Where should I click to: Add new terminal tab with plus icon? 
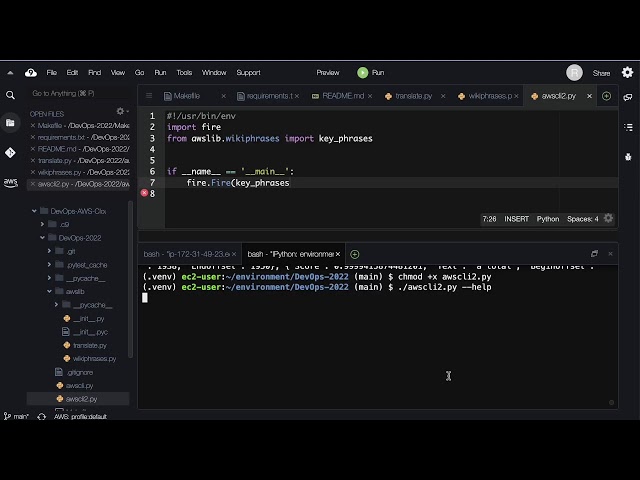(x=355, y=254)
